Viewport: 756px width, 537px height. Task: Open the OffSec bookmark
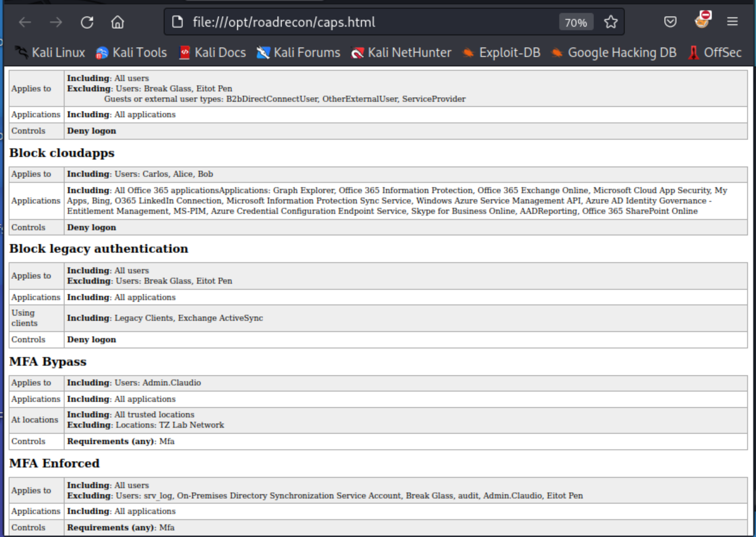point(715,53)
